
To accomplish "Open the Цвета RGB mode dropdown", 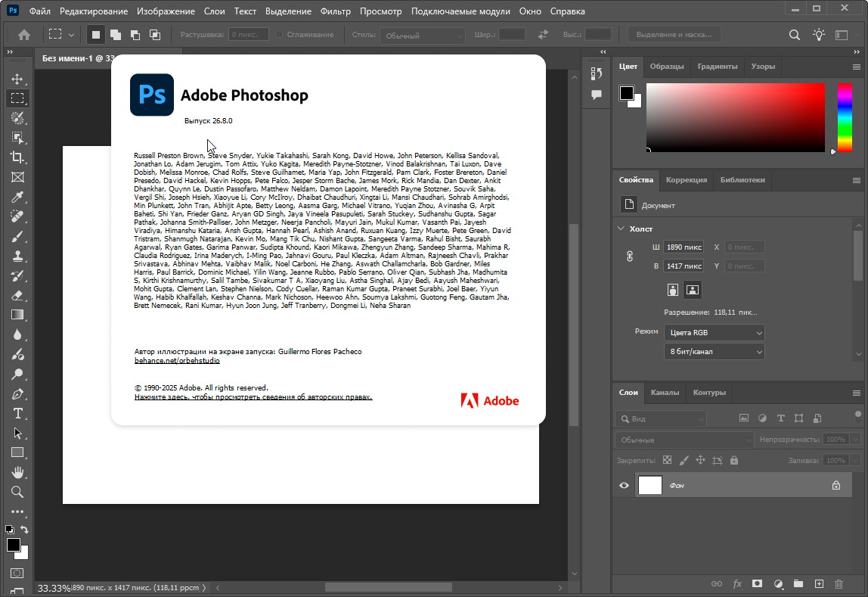I will [x=714, y=332].
